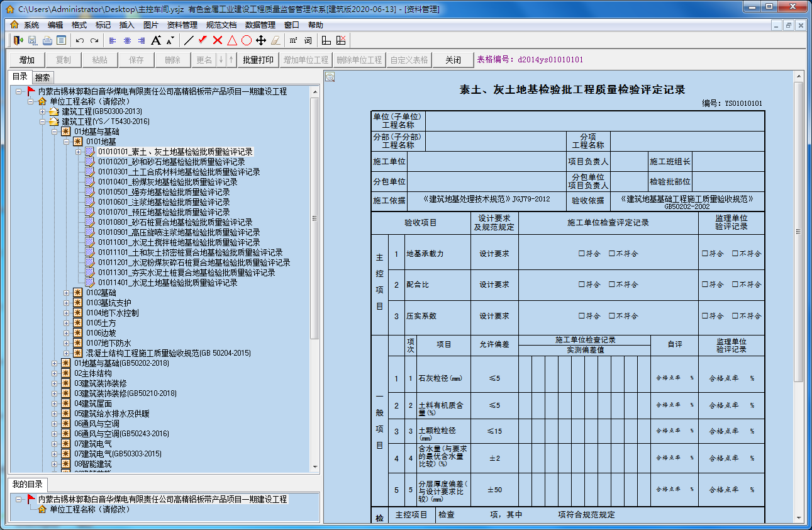This screenshot has width=812, height=530.
Task: Select the exit/logout icon on the toolbar
Action: (17, 40)
